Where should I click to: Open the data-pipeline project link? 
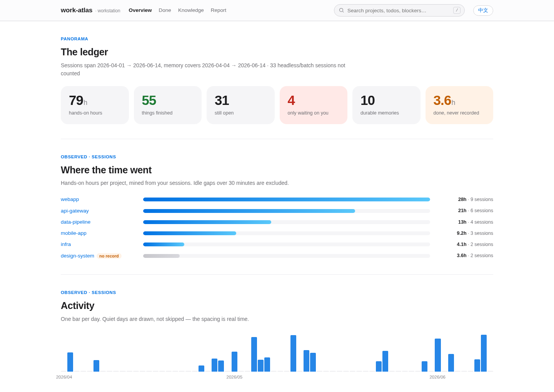coord(75,222)
